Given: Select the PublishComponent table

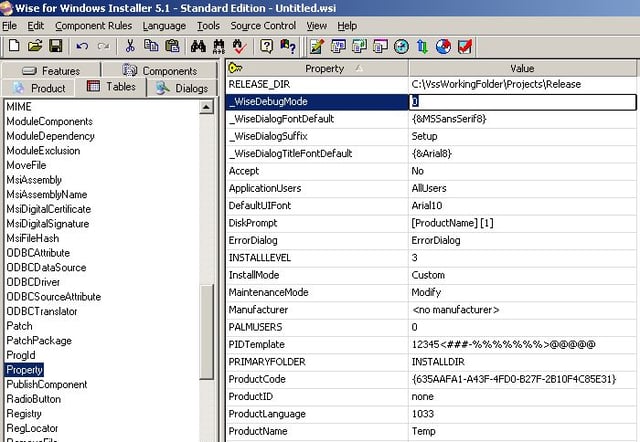Looking at the screenshot, I should coord(47,384).
